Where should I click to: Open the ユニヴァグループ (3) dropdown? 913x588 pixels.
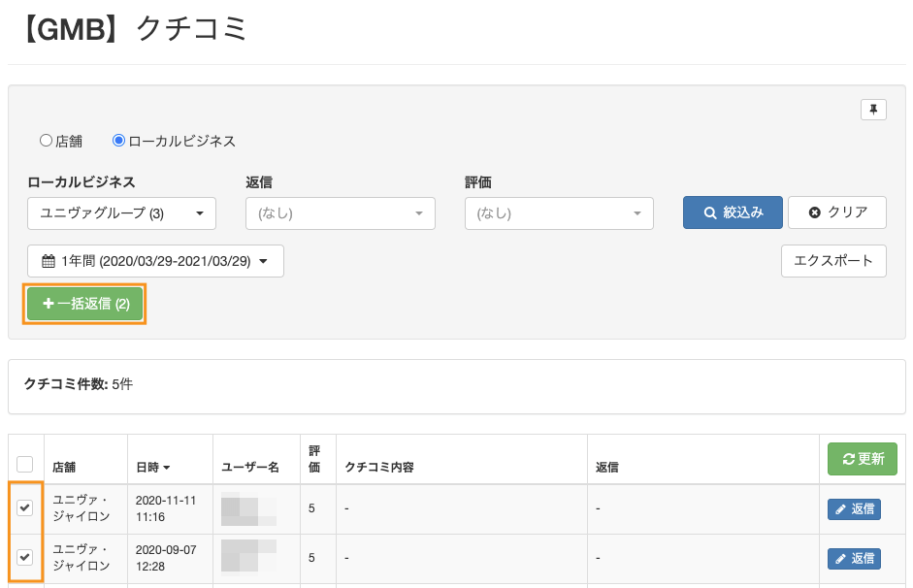pos(121,213)
